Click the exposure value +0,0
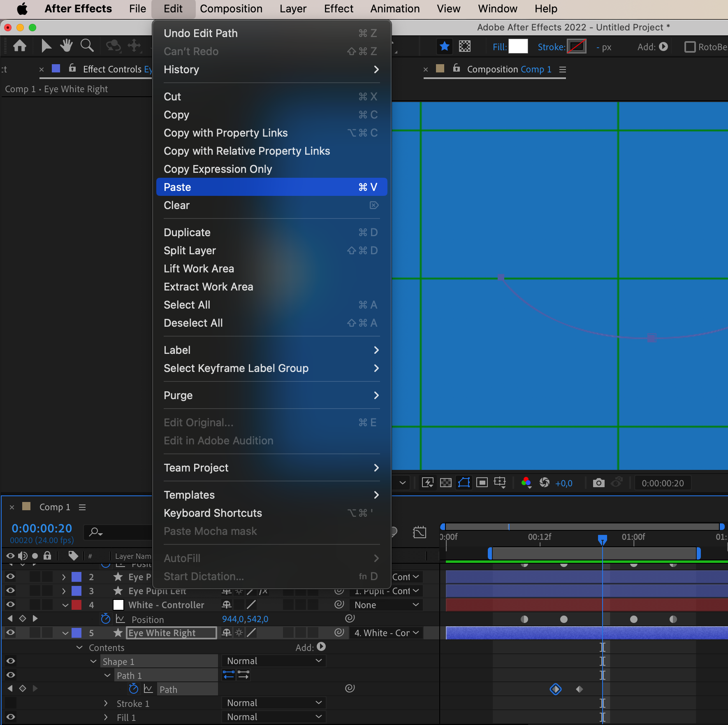This screenshot has width=728, height=725. pos(563,483)
